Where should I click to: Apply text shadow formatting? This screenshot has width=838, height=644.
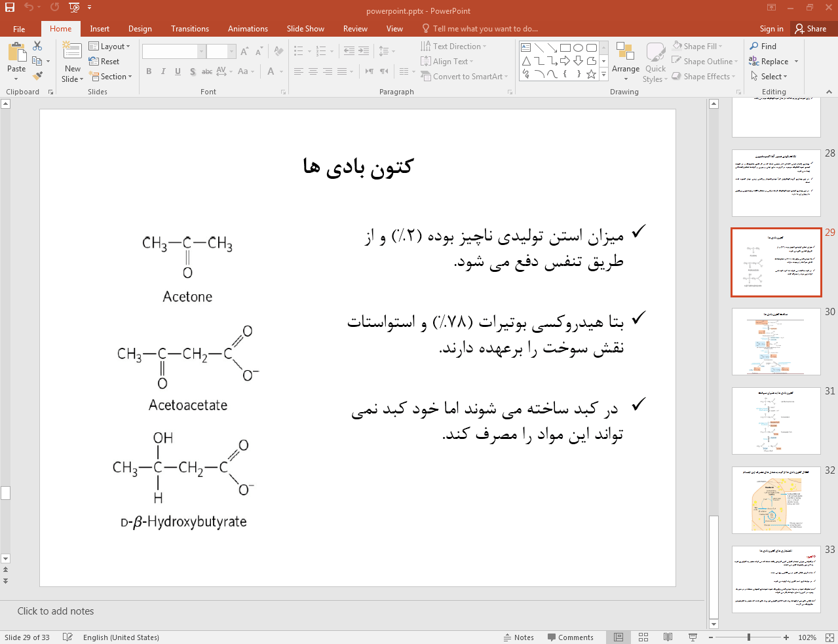click(x=193, y=71)
